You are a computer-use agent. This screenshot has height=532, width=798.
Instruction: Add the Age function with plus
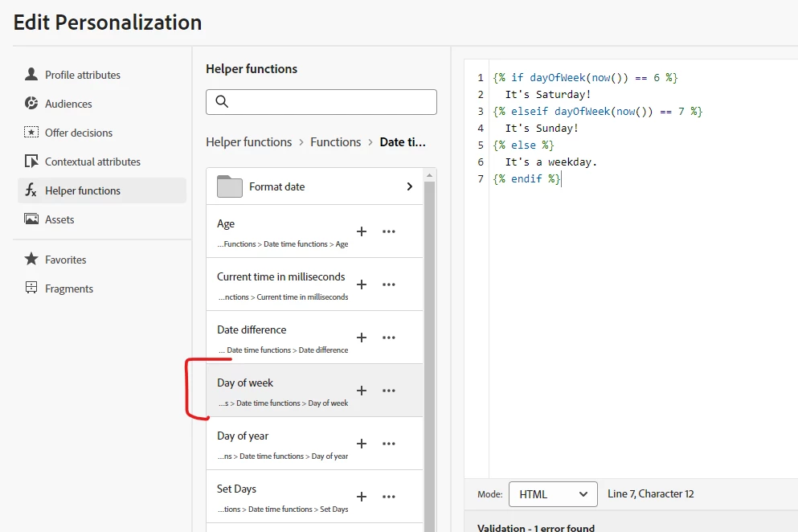click(x=362, y=231)
